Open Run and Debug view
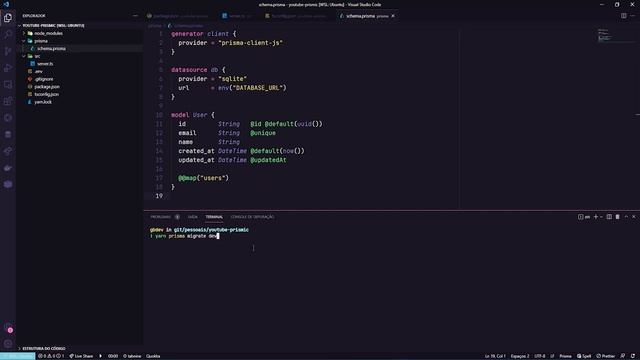Screen dimensions: 640x360 coord(8,68)
